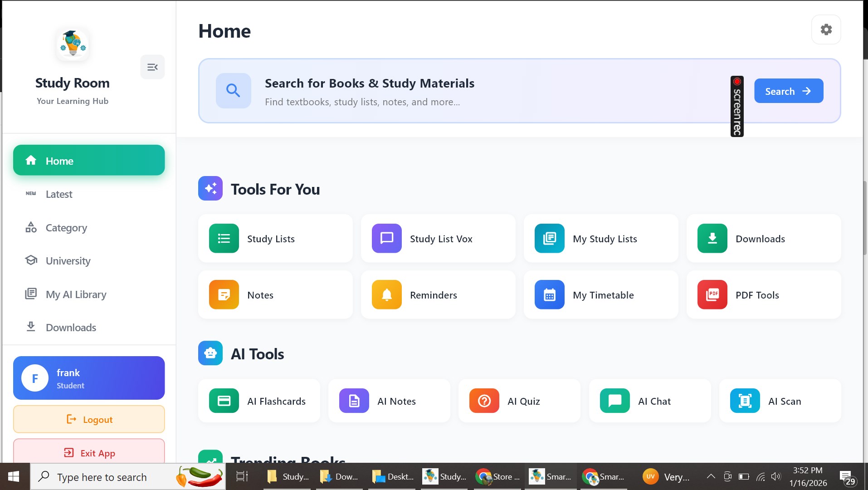This screenshot has width=868, height=490.
Task: Click the NEW badge icon beside Latest
Action: pyautogui.click(x=31, y=193)
